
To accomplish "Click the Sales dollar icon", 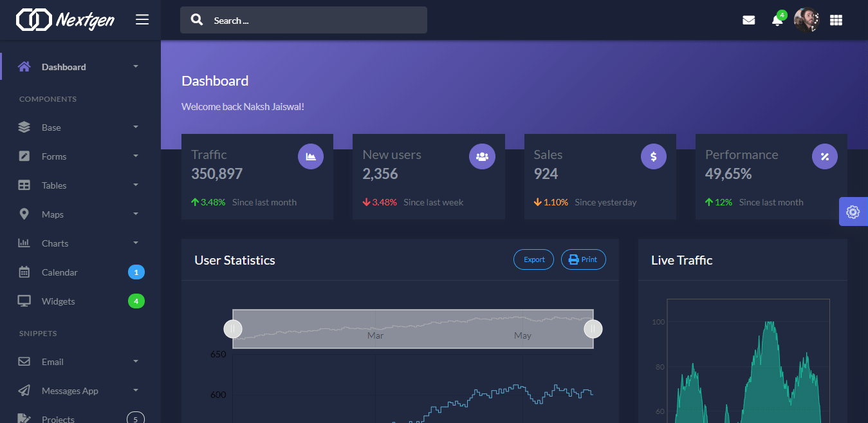I will point(653,156).
